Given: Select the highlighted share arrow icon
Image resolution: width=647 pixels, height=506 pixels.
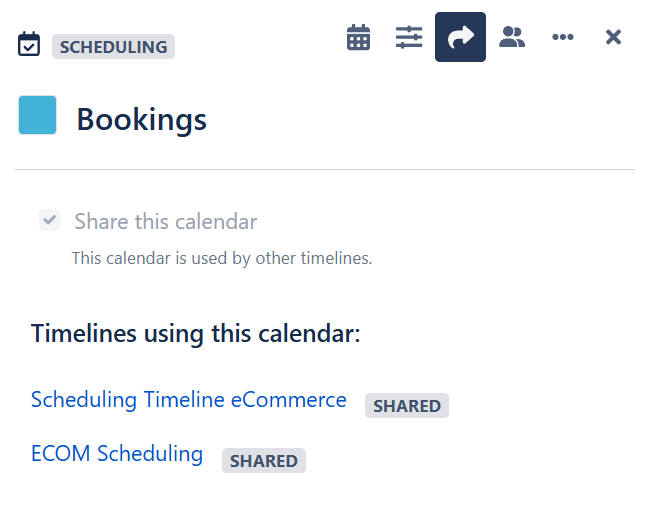Looking at the screenshot, I should [x=460, y=38].
